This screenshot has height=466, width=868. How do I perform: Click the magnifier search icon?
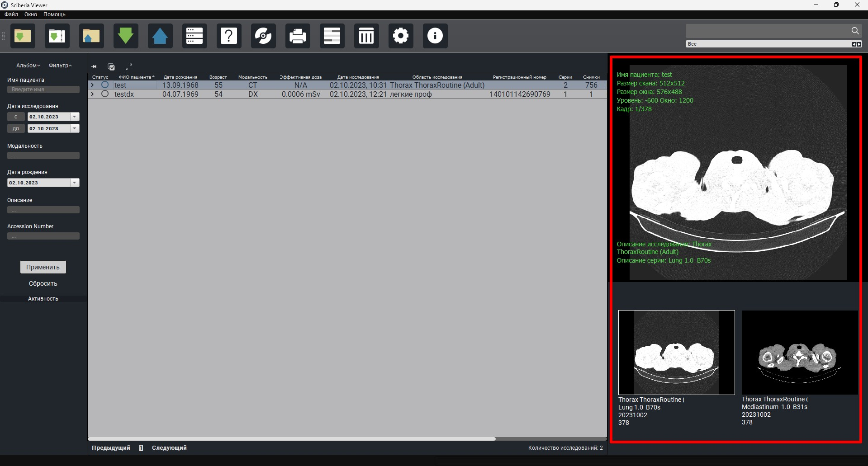click(855, 31)
